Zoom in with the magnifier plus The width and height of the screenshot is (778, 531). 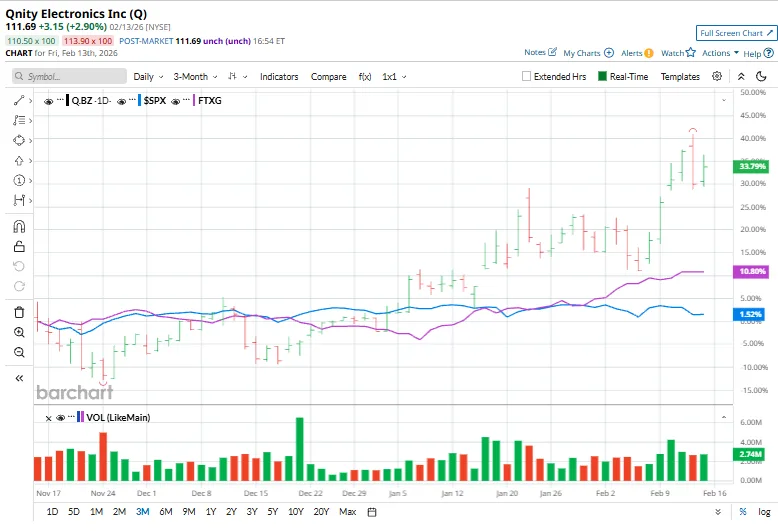19,332
